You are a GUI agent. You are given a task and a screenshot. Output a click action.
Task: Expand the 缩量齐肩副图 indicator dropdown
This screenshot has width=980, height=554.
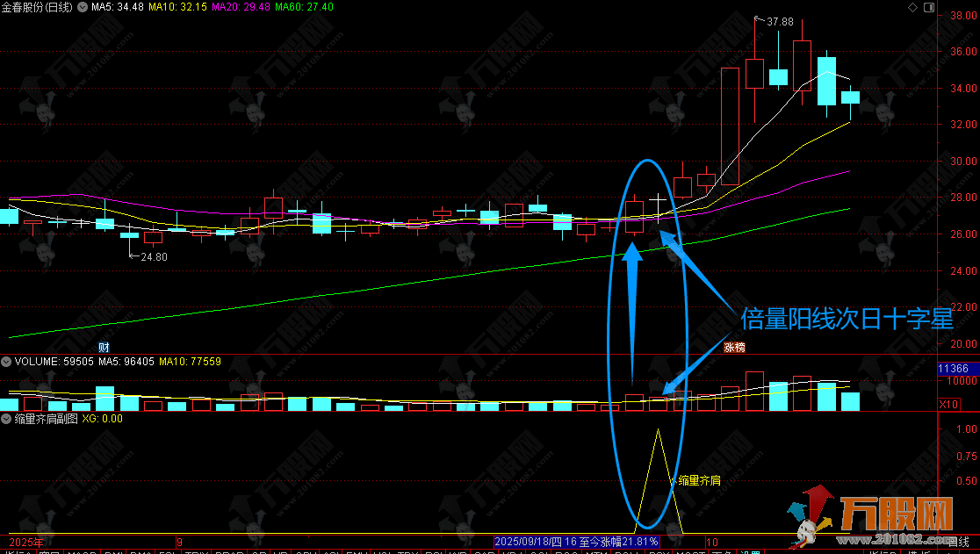(6, 420)
